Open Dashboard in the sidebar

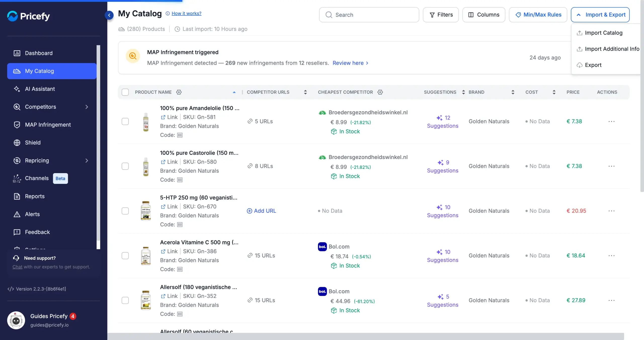tap(52, 53)
